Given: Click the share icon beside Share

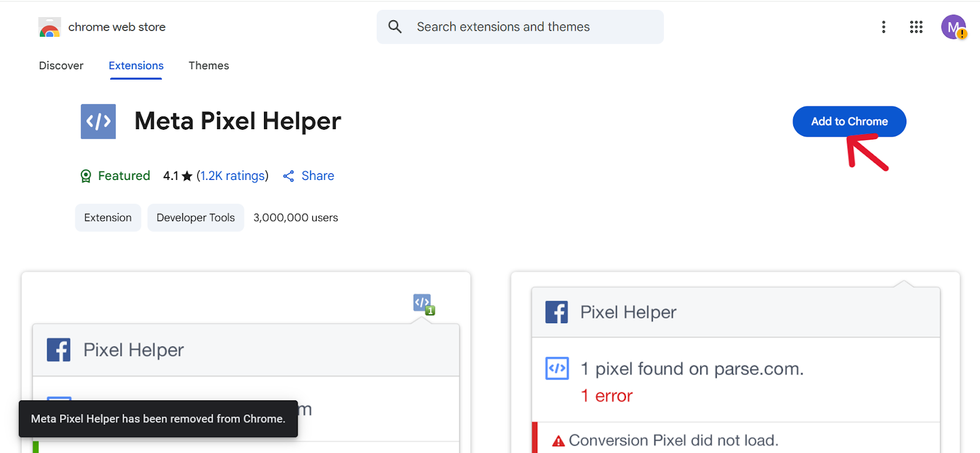Looking at the screenshot, I should (x=288, y=176).
